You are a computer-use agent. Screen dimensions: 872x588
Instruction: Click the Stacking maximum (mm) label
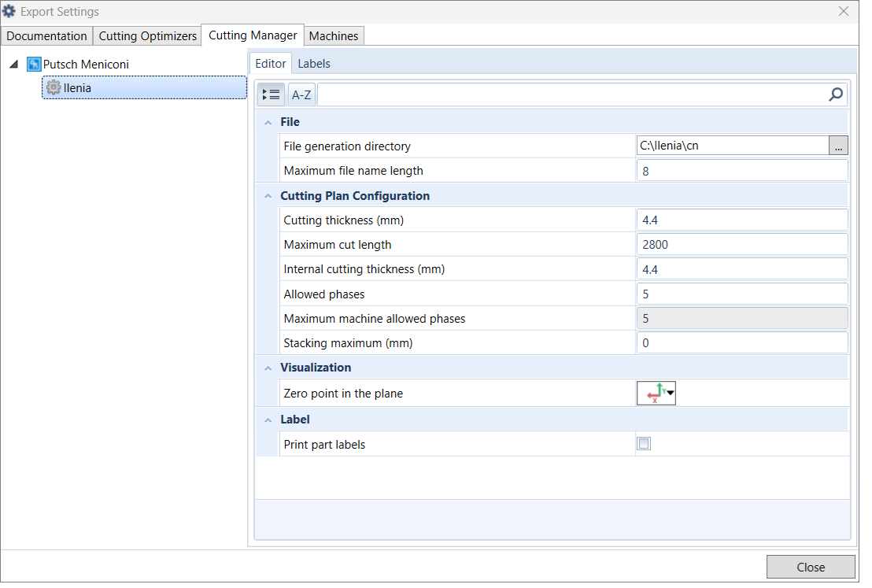click(x=348, y=343)
